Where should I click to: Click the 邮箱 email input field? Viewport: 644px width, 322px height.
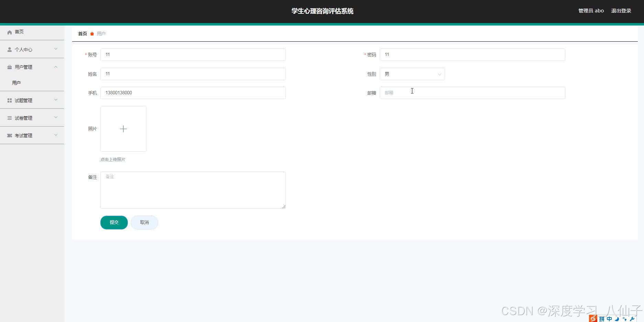click(472, 93)
